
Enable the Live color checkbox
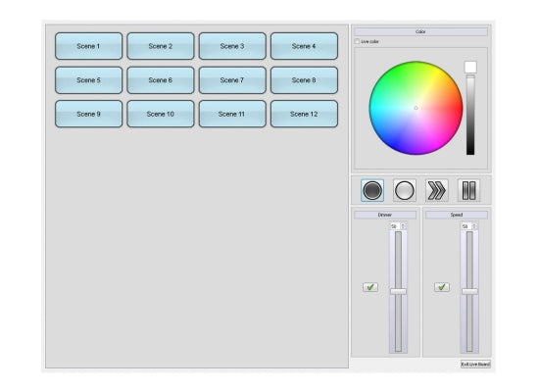pyautogui.click(x=357, y=41)
